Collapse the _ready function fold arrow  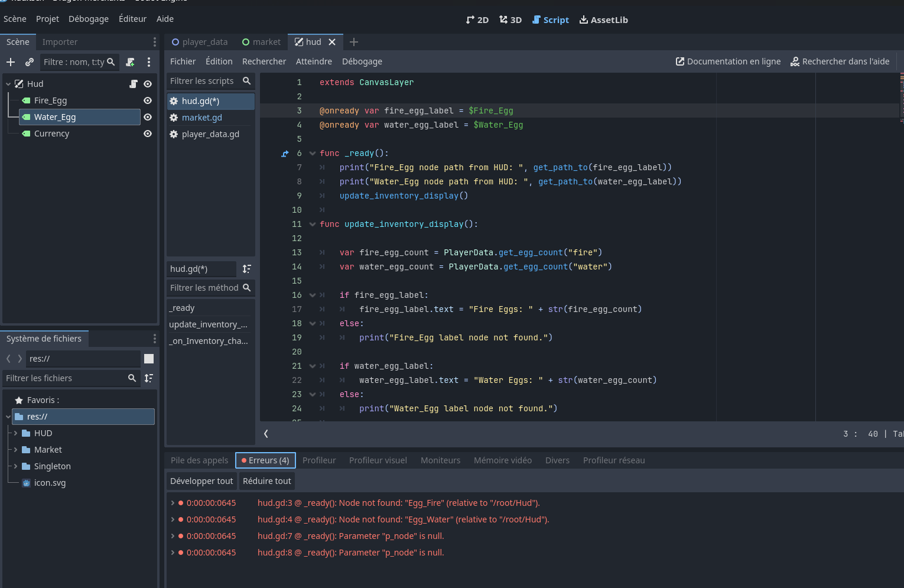312,153
